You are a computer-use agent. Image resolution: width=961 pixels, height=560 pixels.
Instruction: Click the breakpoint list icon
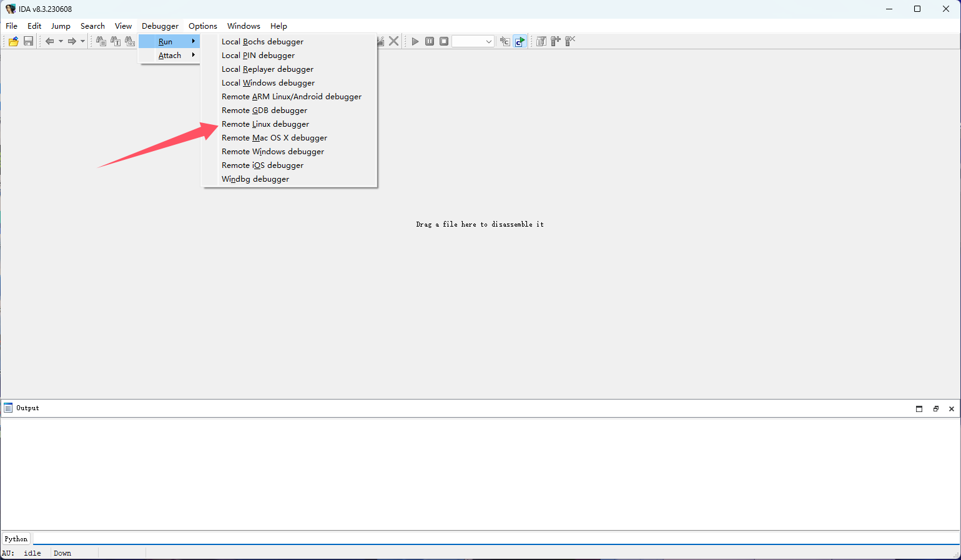541,41
